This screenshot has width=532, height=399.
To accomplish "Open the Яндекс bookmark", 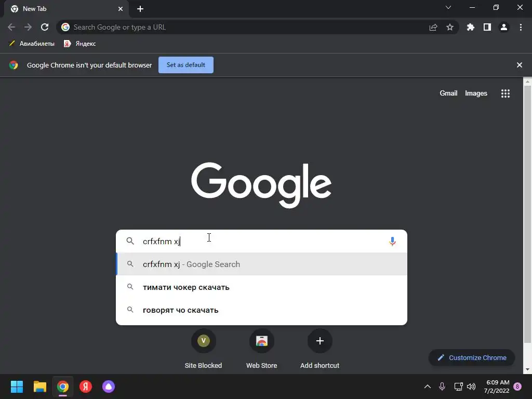I will coord(80,44).
